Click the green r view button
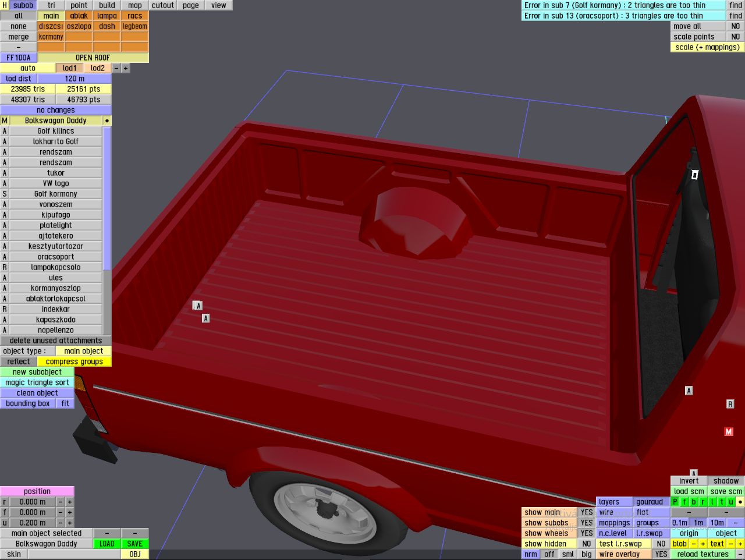 703,502
